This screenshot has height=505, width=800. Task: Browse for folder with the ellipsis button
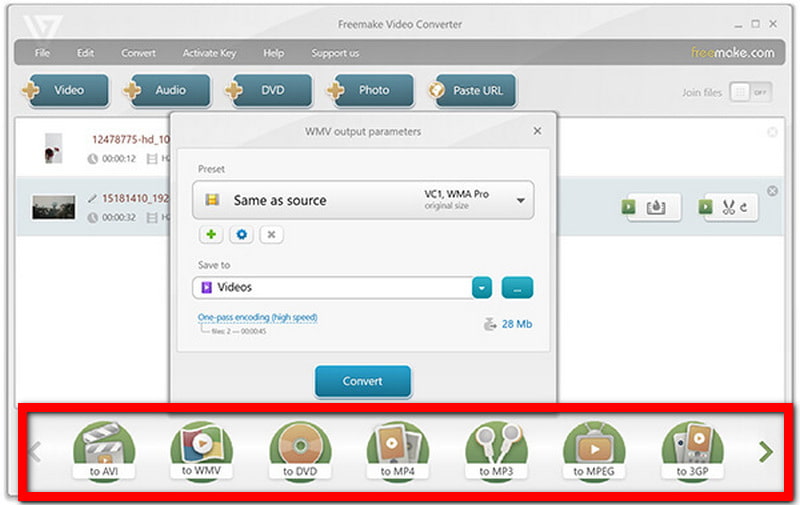point(517,288)
